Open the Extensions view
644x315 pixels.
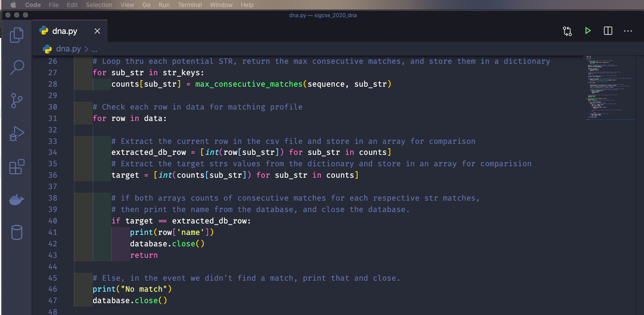pos(16,167)
